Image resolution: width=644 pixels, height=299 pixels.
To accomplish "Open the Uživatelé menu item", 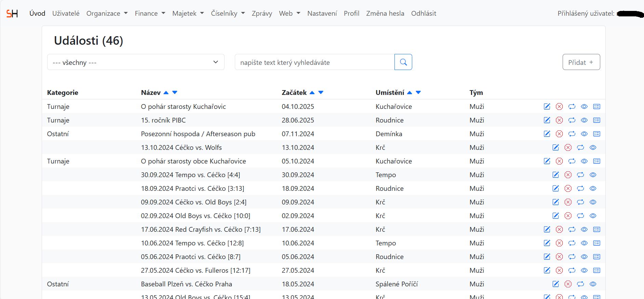I will 66,13.
